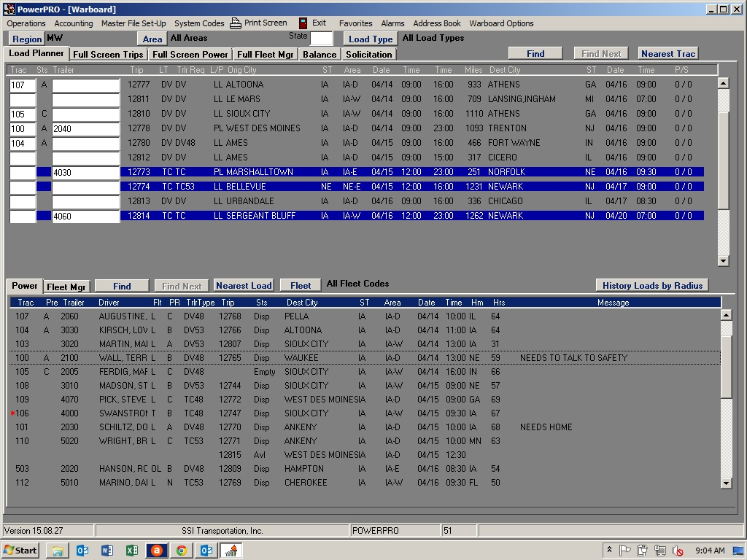
Task: Select trip 12811 LE MARS row
Action: click(x=412, y=99)
